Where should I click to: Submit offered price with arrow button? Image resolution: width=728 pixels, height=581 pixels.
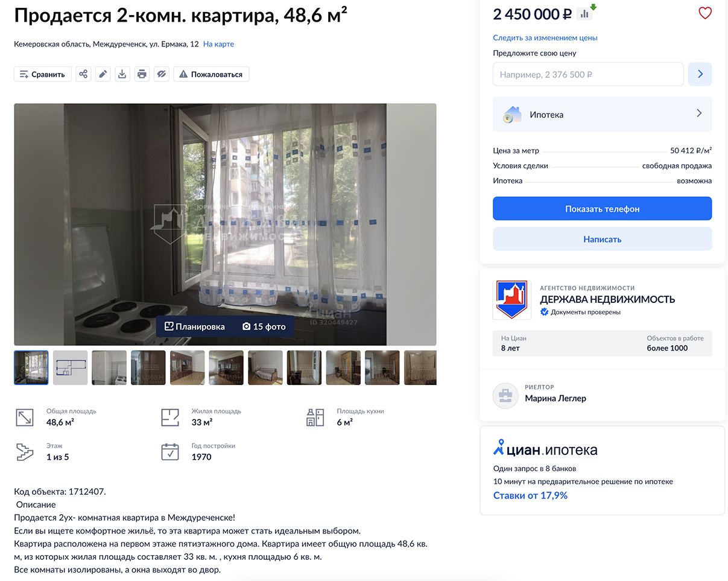point(700,74)
